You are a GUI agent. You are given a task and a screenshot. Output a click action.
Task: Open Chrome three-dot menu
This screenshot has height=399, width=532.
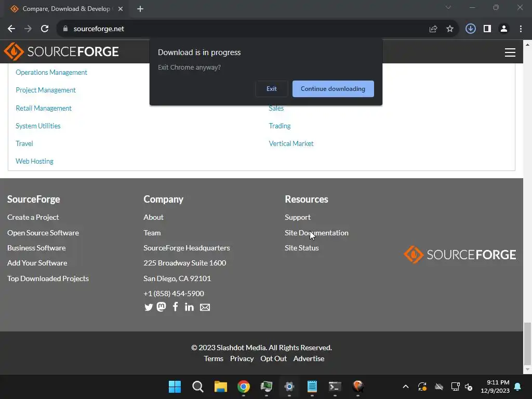[x=521, y=29]
